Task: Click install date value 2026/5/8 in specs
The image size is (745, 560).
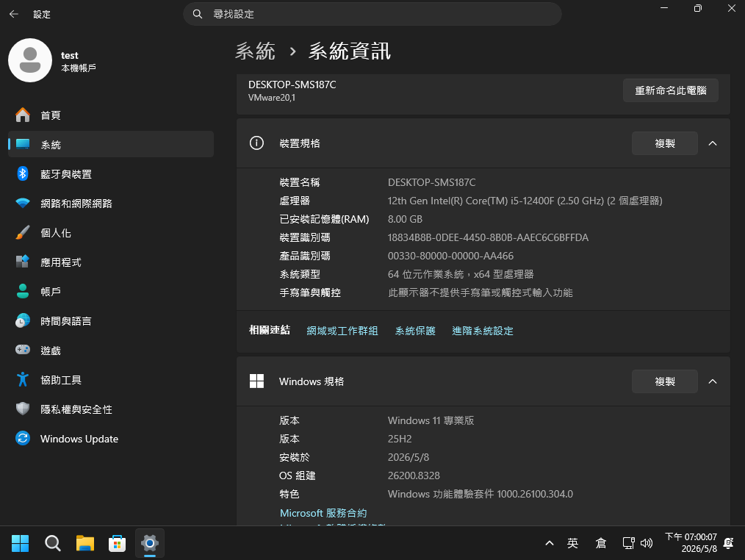Action: pyautogui.click(x=409, y=457)
